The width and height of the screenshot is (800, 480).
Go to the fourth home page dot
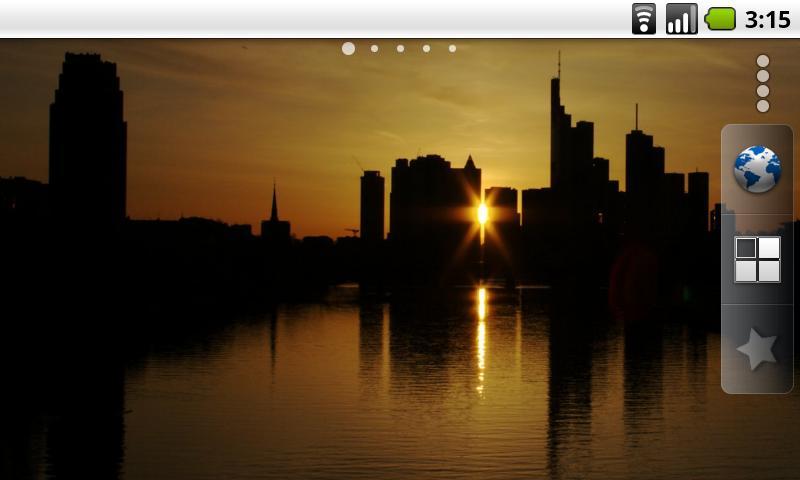point(427,48)
